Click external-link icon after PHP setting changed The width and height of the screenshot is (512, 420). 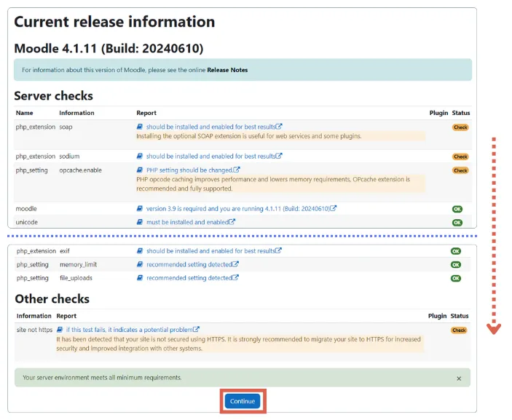[237, 170]
